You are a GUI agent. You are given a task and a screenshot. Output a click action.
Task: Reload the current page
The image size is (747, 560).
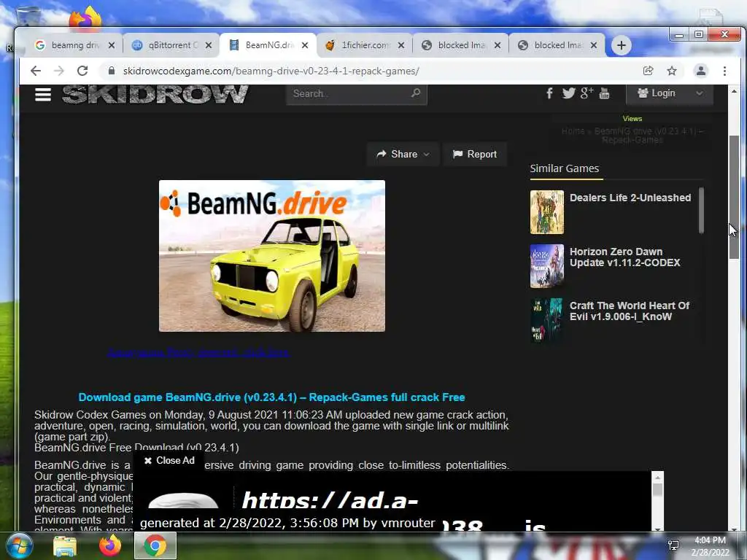click(82, 71)
